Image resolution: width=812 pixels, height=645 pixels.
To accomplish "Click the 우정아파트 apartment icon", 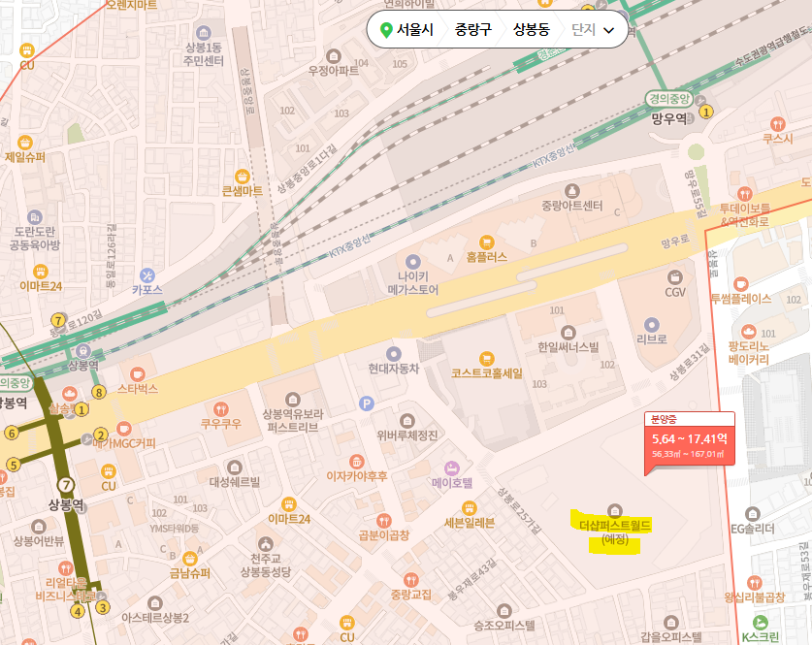I will (x=333, y=56).
